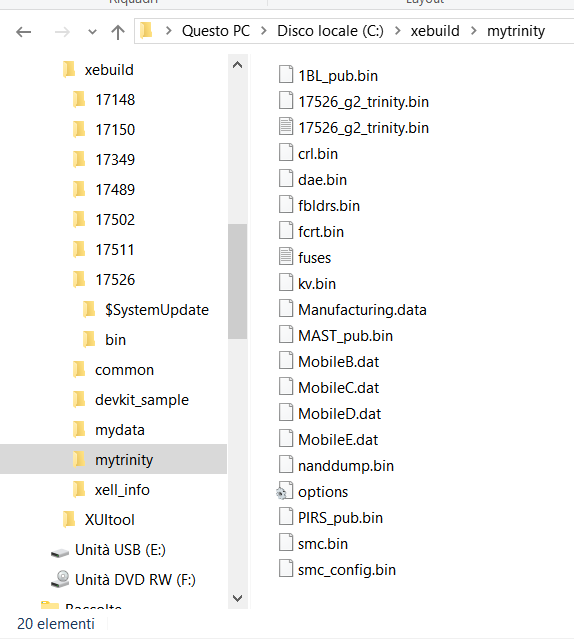
Task: Select devkit_sample folder in navigation pane
Action: tap(131, 400)
